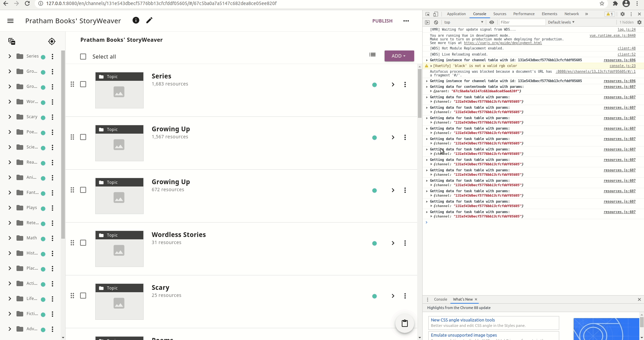This screenshot has height=340, width=644.
Task: Open Series tree item options menu
Action: (52, 57)
